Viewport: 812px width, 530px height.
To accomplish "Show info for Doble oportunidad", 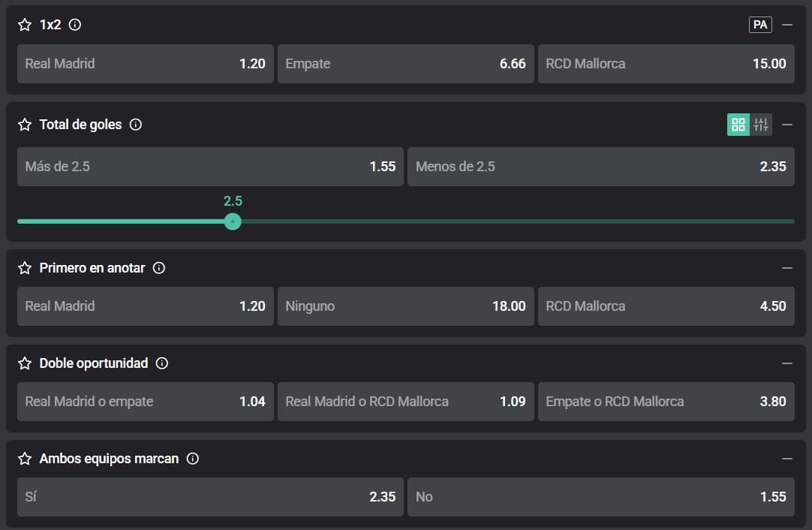I will pos(162,363).
